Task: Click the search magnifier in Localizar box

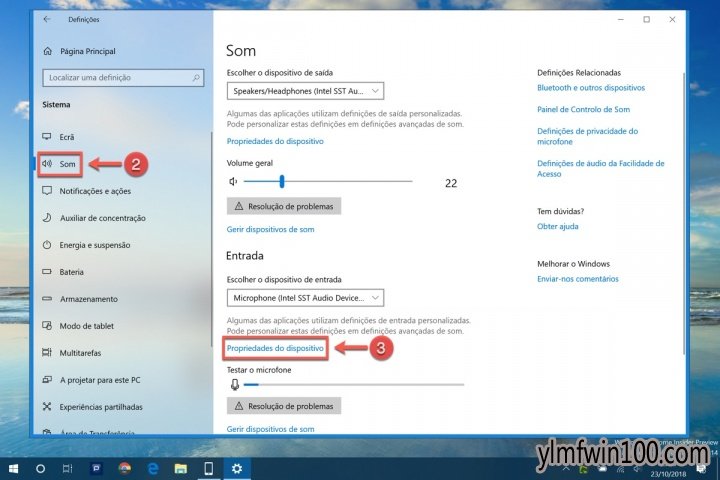Action: (196, 78)
